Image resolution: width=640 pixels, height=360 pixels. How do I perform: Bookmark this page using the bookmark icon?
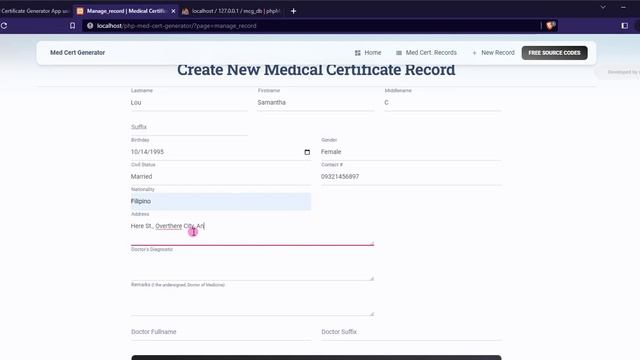[72, 26]
